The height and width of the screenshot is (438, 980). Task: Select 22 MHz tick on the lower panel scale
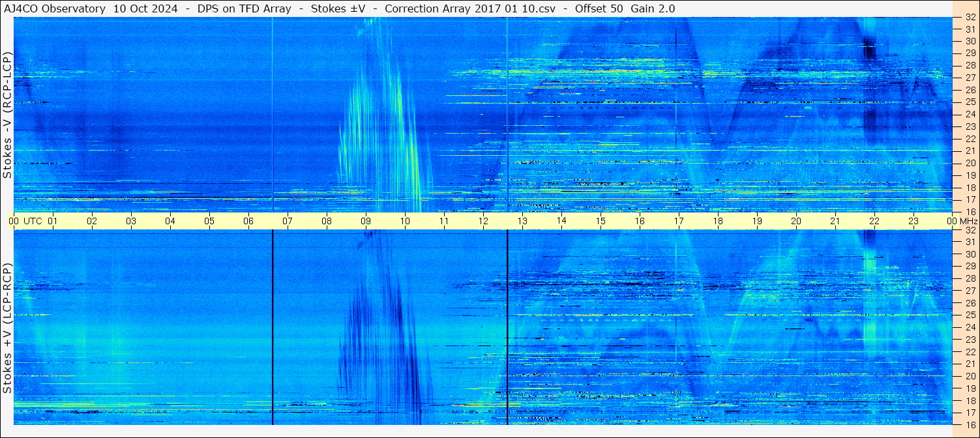coord(970,352)
